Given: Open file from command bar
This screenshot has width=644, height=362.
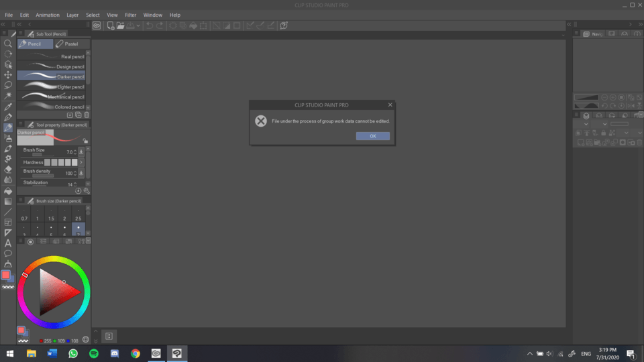Looking at the screenshot, I should pyautogui.click(x=120, y=25).
